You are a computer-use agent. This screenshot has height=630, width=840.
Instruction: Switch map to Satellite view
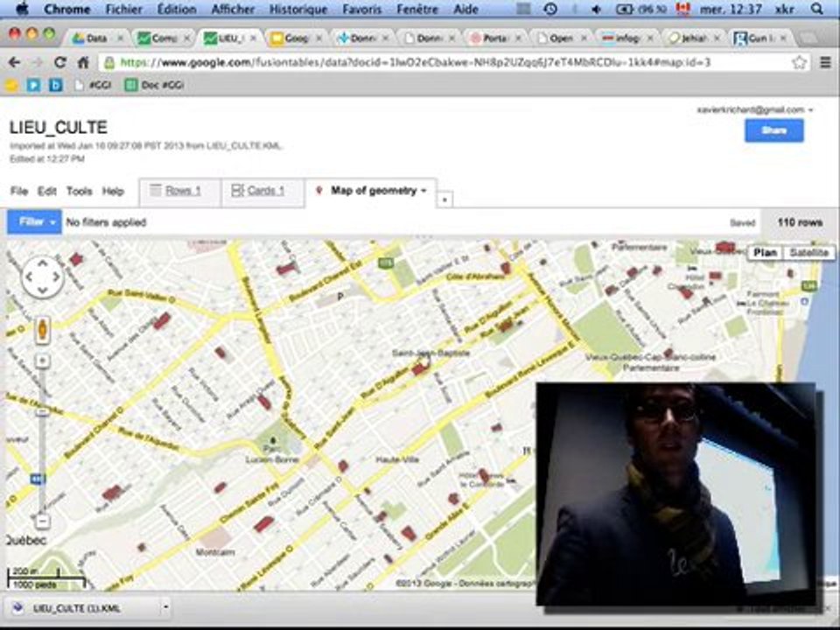808,253
